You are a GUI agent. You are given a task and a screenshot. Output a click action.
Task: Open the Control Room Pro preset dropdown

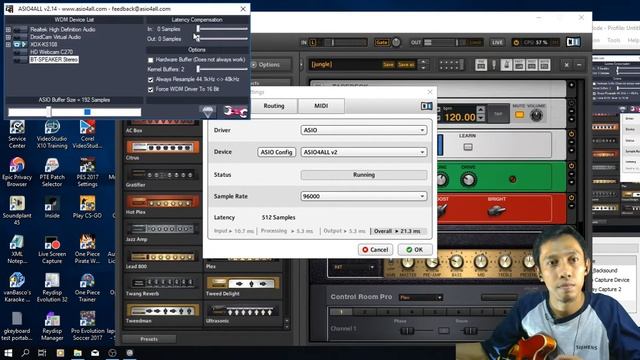tap(421, 298)
